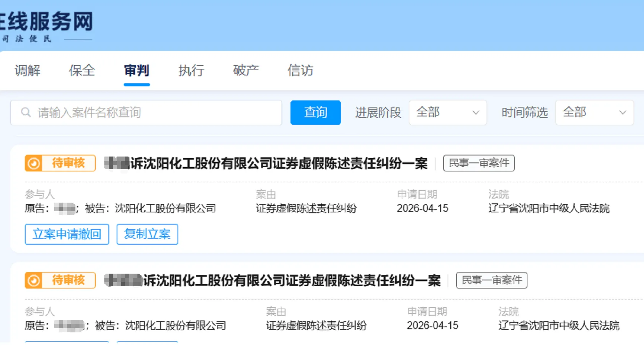
Task: Click the 待审核 label on first case
Action: [x=68, y=163]
